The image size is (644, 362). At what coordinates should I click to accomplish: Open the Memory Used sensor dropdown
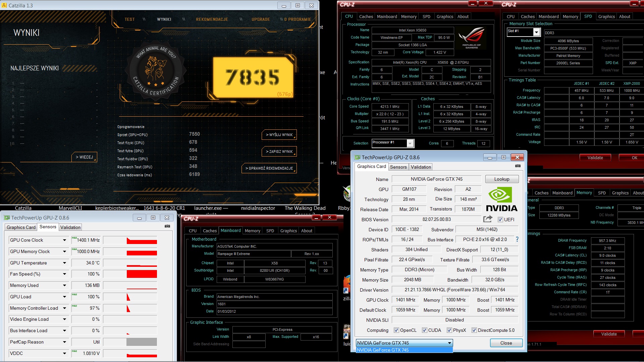[64, 285]
